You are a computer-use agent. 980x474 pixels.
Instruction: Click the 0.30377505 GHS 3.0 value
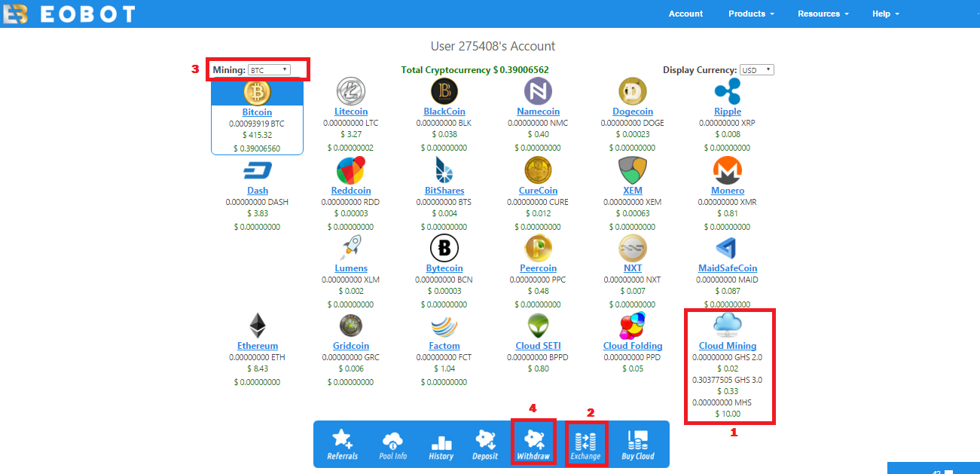(x=728, y=380)
